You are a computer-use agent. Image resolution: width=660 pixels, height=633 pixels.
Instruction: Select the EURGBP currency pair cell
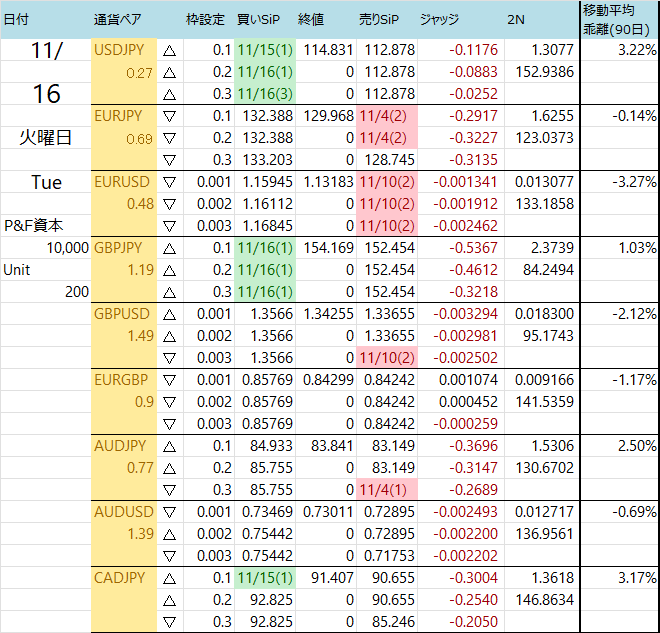(124, 380)
